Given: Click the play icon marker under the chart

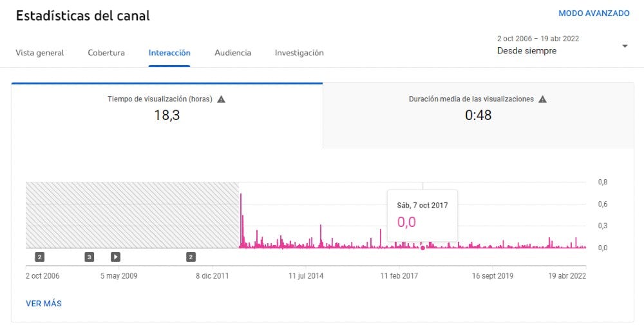Looking at the screenshot, I should 115,257.
